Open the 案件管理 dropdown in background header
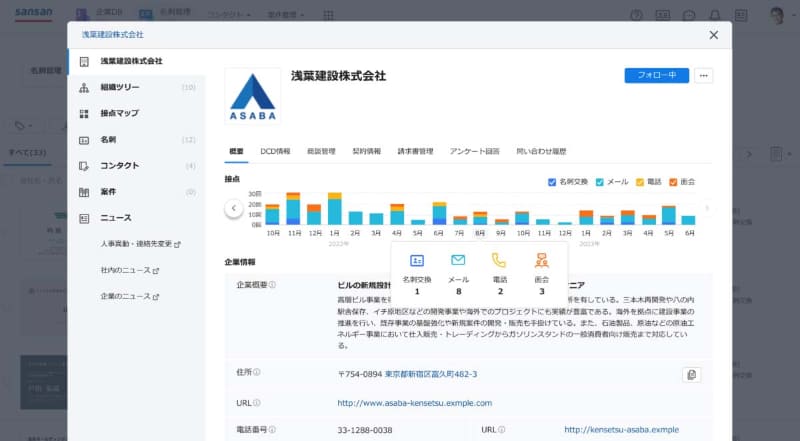The height and width of the screenshot is (441, 800). [x=286, y=15]
